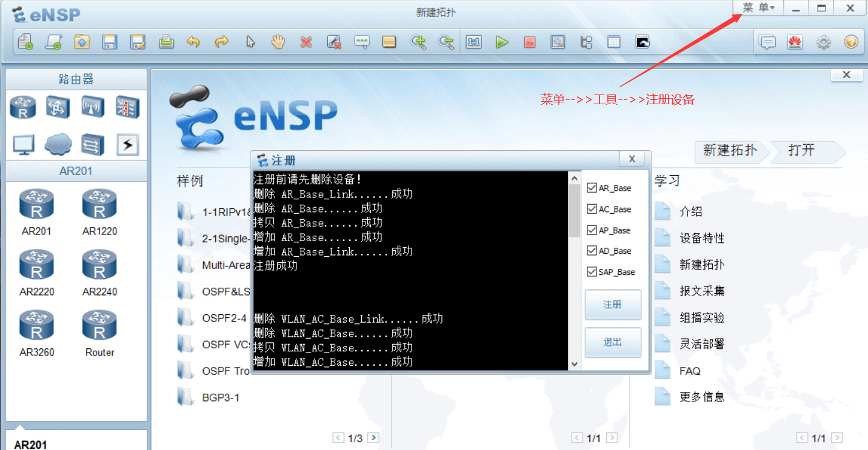
Task: Go to next samples page arrow
Action: (373, 438)
